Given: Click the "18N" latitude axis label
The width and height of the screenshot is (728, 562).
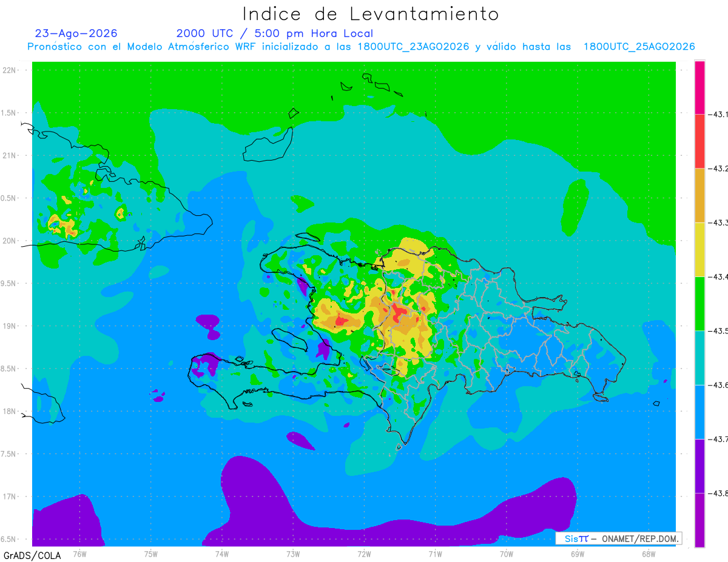Looking at the screenshot, I should point(10,411).
